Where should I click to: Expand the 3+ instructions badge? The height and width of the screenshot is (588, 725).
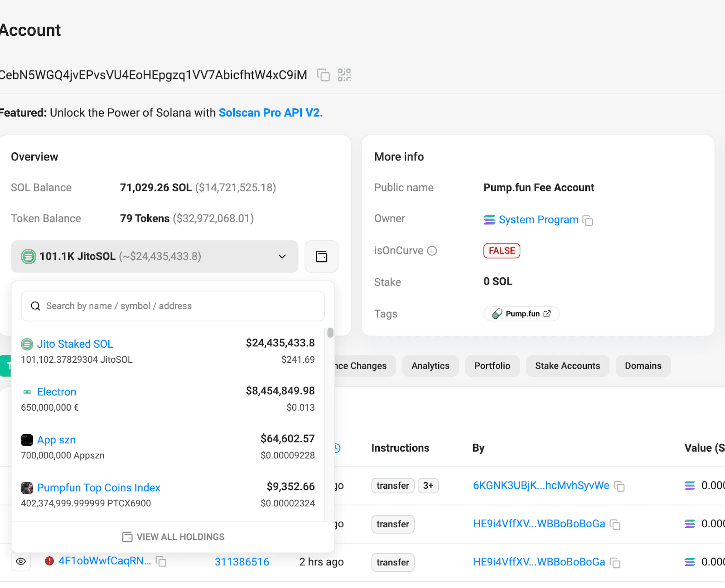click(x=428, y=486)
